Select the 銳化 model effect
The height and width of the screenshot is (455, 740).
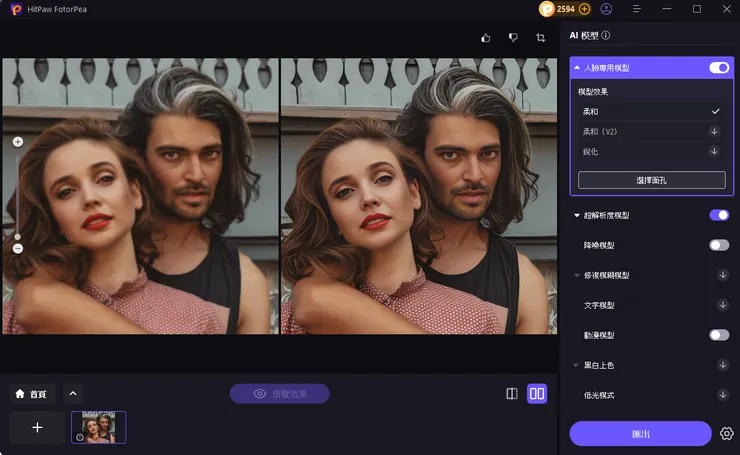(652, 151)
